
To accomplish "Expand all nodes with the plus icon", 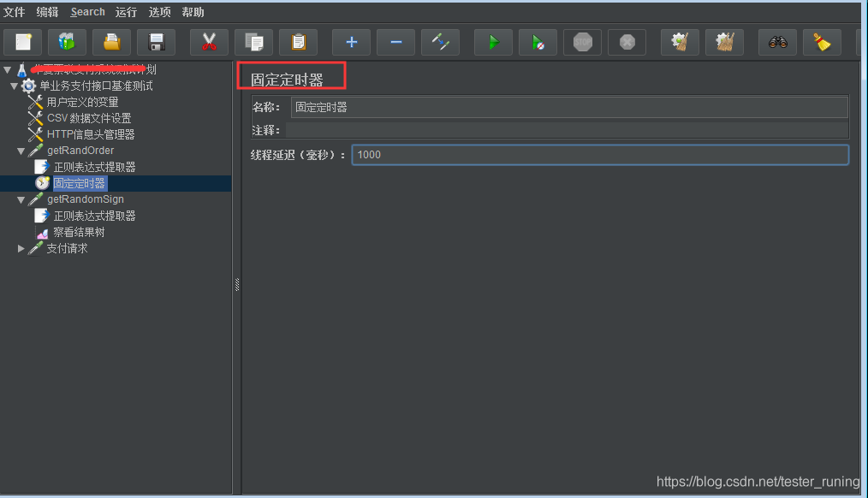I will click(x=352, y=42).
